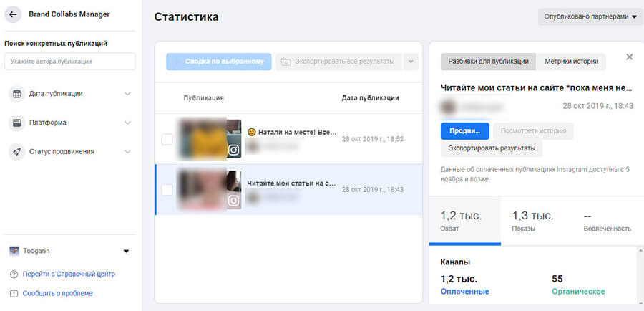Select the Охват metric tab
Screen dimensions: 644x311
tap(465, 221)
